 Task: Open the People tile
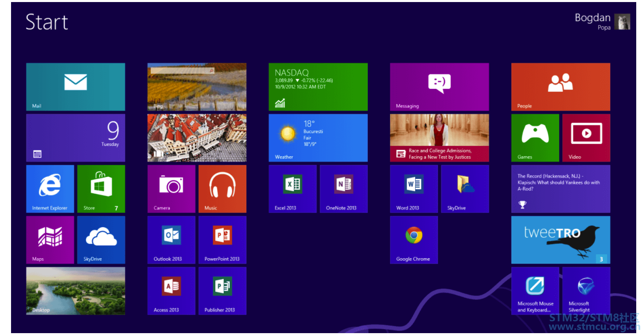561,87
